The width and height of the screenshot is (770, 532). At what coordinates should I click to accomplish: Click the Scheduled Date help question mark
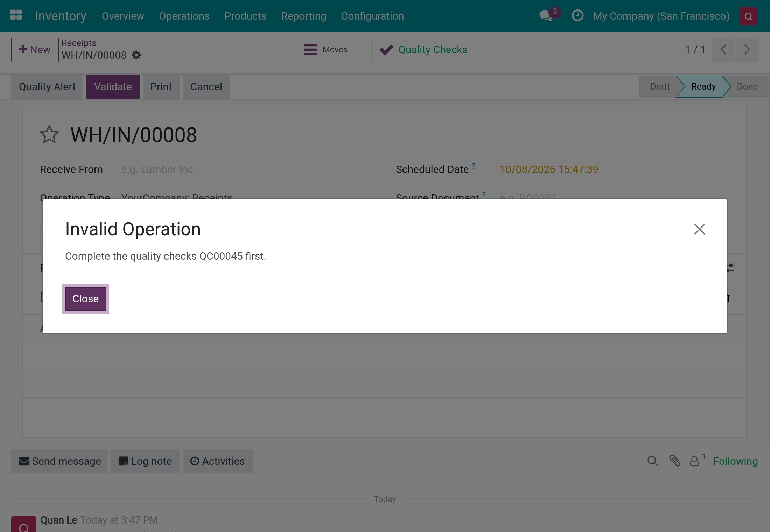[x=473, y=166]
